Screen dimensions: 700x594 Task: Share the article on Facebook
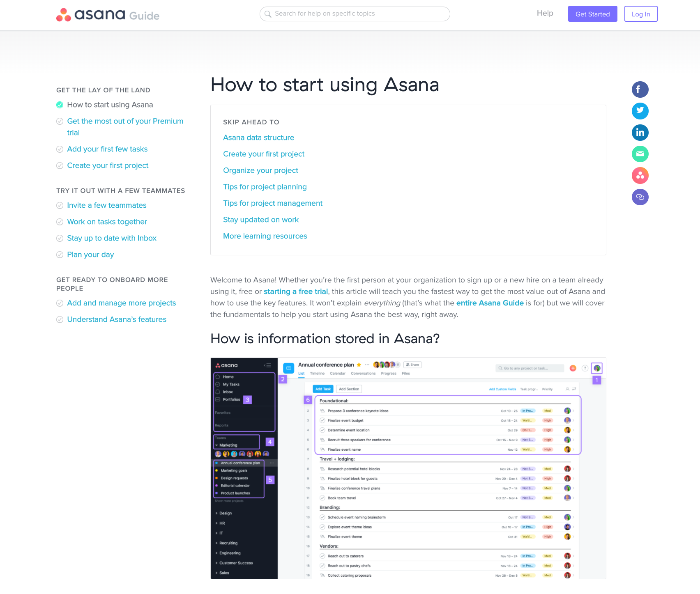click(x=640, y=89)
